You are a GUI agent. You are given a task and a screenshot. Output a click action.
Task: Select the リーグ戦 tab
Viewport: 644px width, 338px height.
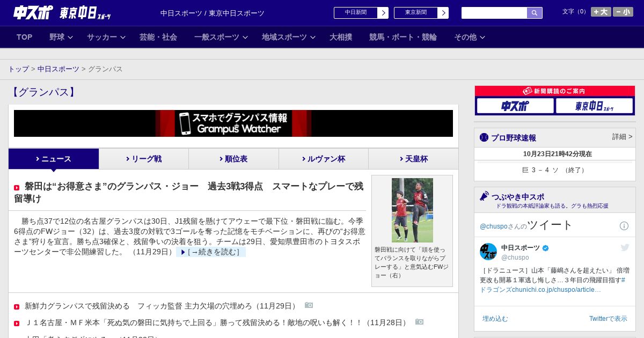pyautogui.click(x=144, y=159)
